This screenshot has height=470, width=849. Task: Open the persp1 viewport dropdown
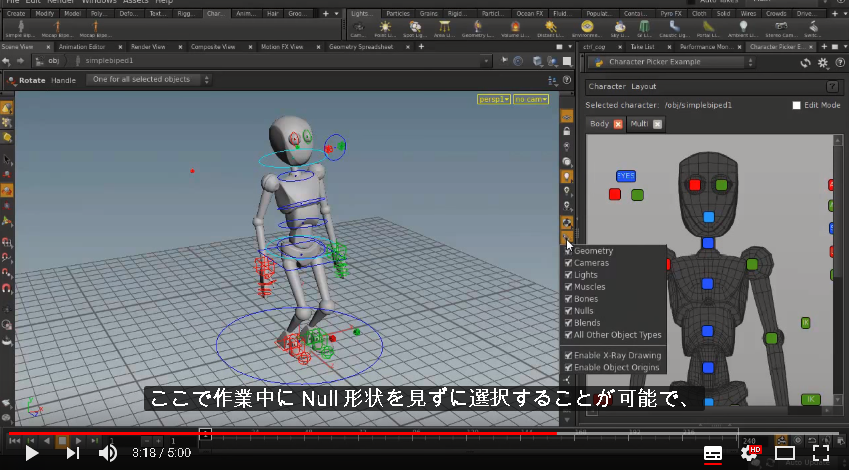(x=494, y=99)
